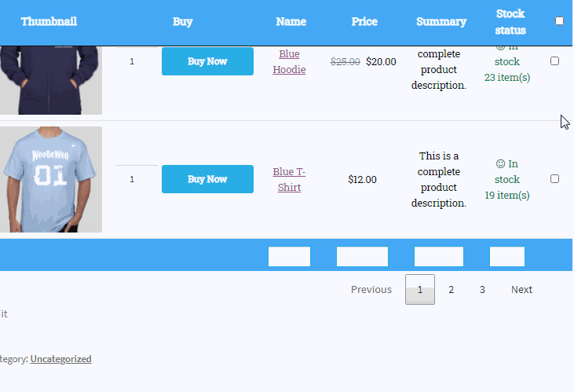The width and height of the screenshot is (574, 392).
Task: Sort the table by the Name column
Action: pos(291,22)
